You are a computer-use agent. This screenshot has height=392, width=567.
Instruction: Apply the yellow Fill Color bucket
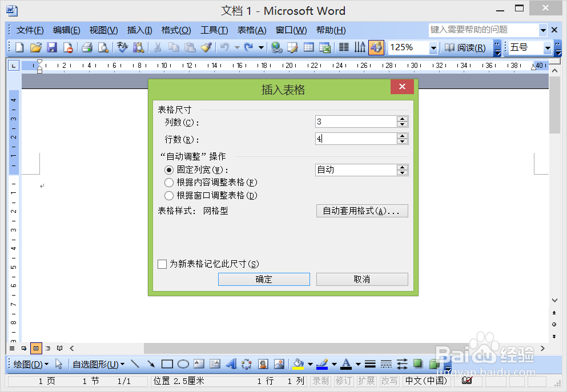[x=298, y=364]
